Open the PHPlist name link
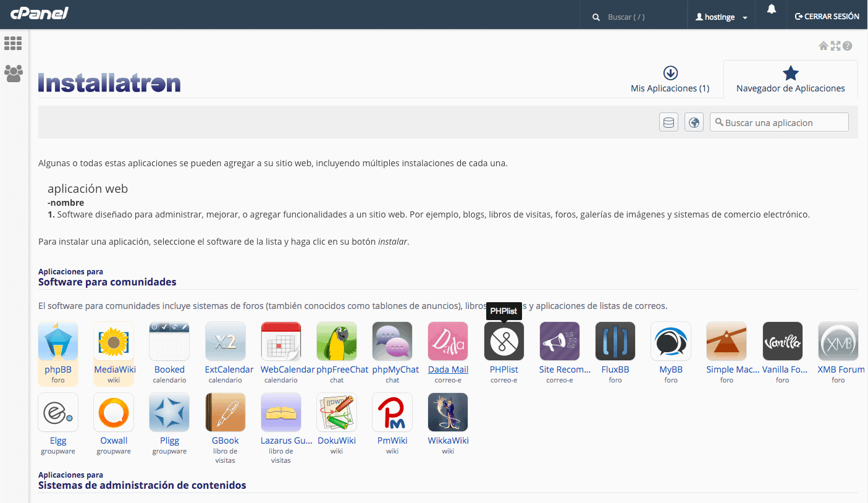 coord(504,370)
